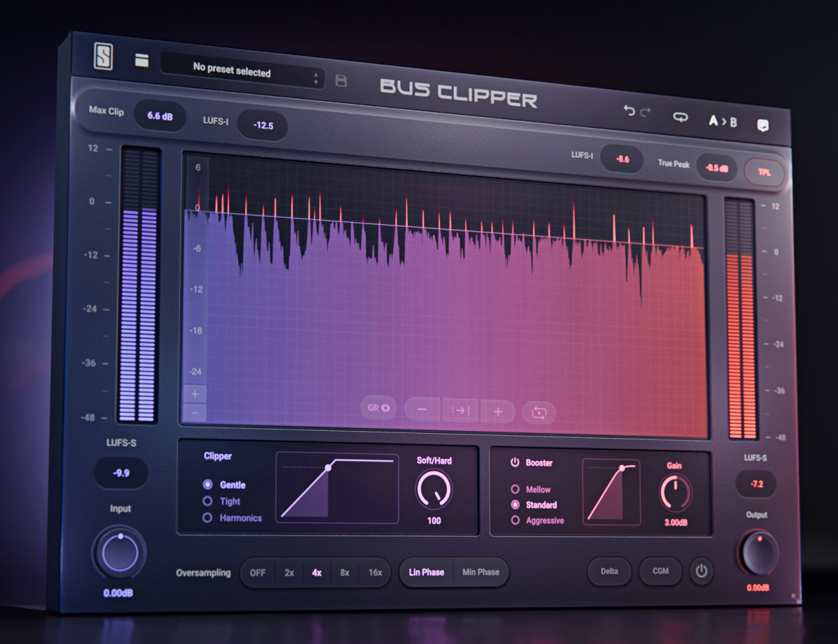
Task: Click the Delta button
Action: click(609, 571)
